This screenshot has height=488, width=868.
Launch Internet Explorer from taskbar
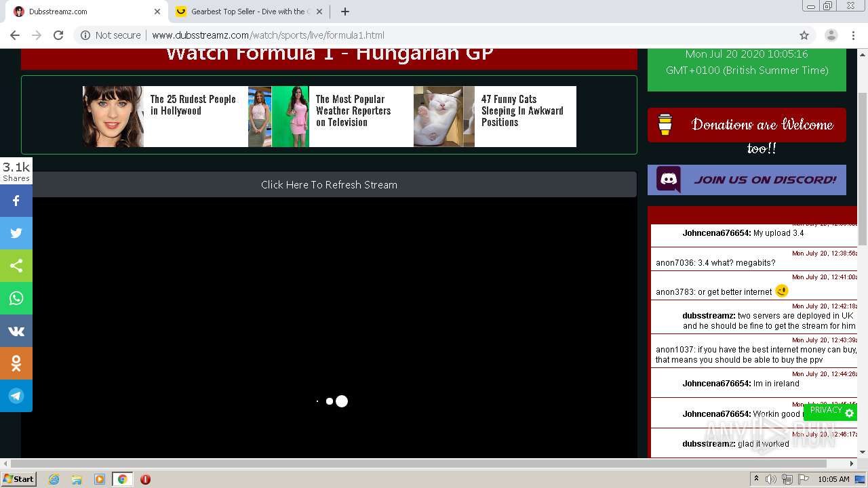[x=54, y=479]
